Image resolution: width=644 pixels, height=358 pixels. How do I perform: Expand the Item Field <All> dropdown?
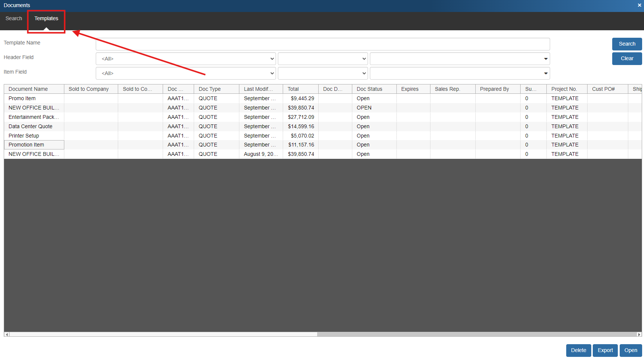pyautogui.click(x=185, y=73)
